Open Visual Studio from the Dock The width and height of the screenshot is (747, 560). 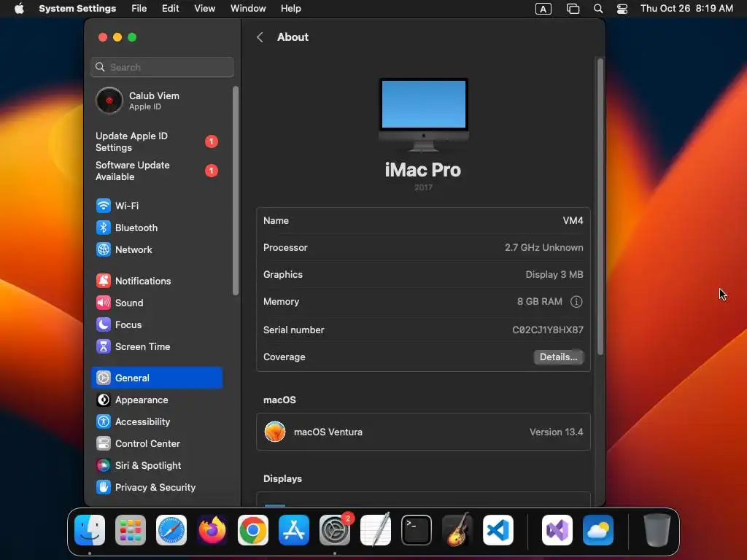point(557,530)
